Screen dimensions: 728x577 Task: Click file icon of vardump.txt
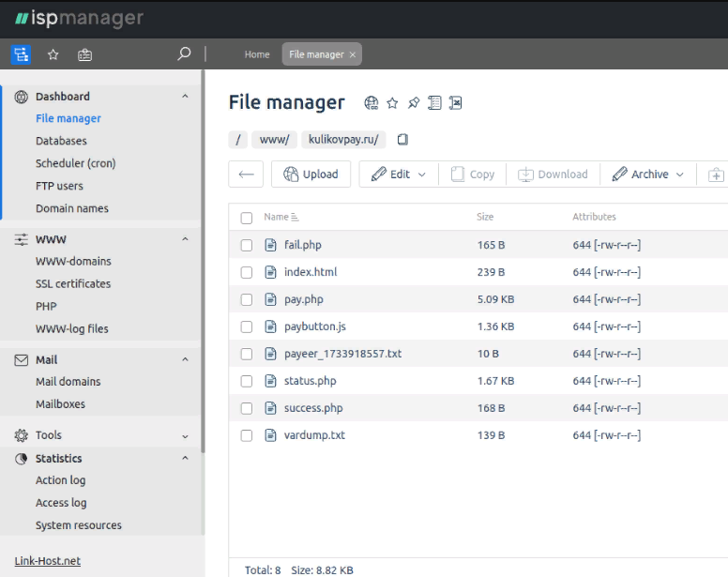click(x=270, y=435)
